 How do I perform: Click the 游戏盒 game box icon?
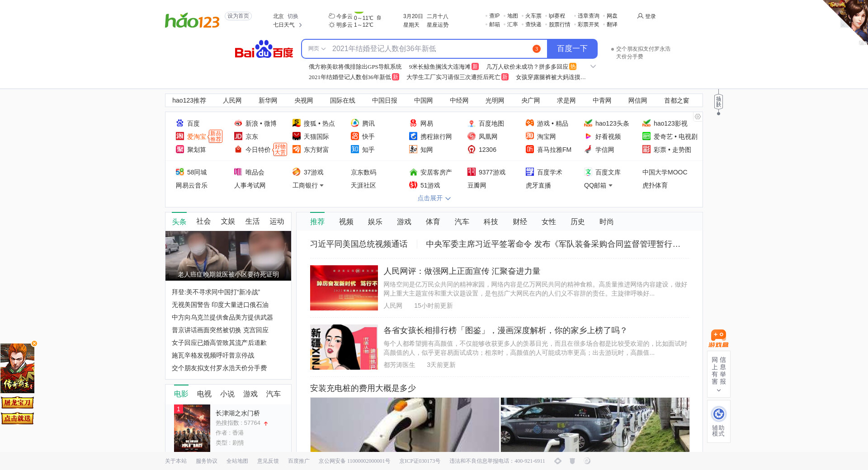point(718,338)
